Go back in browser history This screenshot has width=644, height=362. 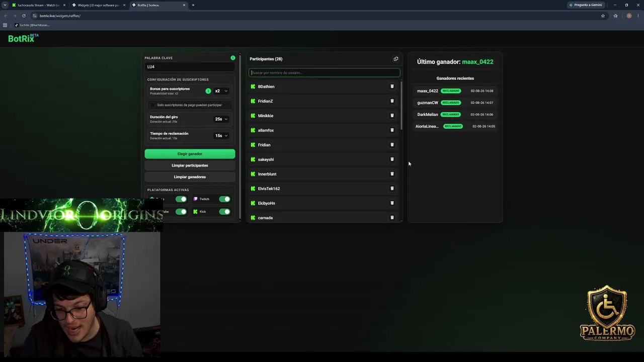[6, 16]
